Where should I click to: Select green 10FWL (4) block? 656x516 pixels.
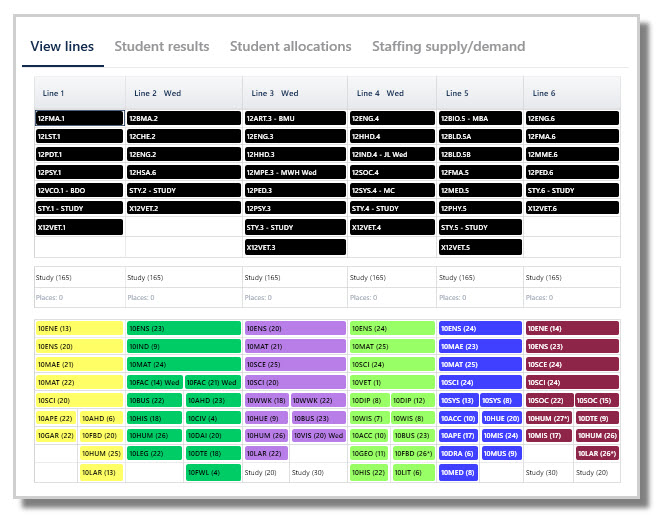[213, 472]
